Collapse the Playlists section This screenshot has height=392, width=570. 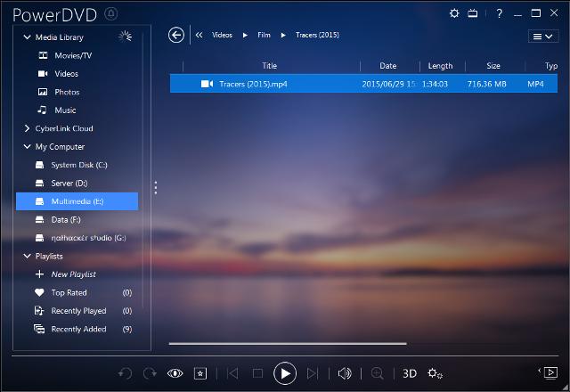(x=27, y=256)
